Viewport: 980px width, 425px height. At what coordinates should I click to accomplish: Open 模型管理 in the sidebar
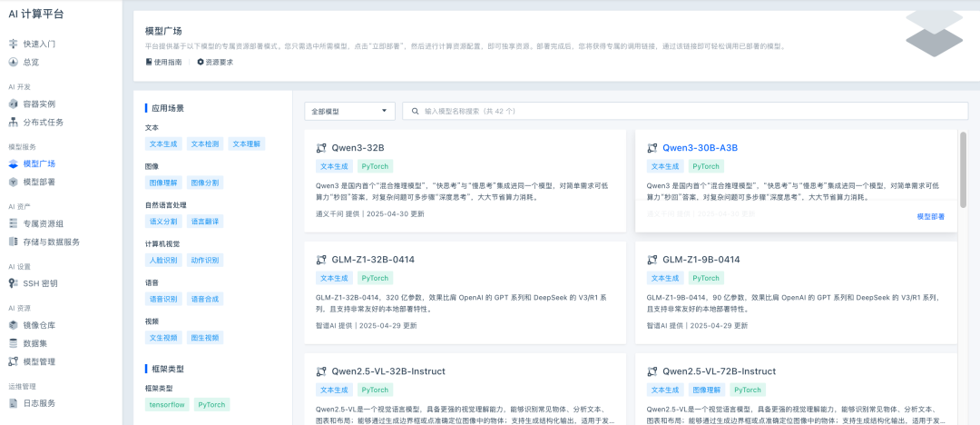pyautogui.click(x=39, y=361)
